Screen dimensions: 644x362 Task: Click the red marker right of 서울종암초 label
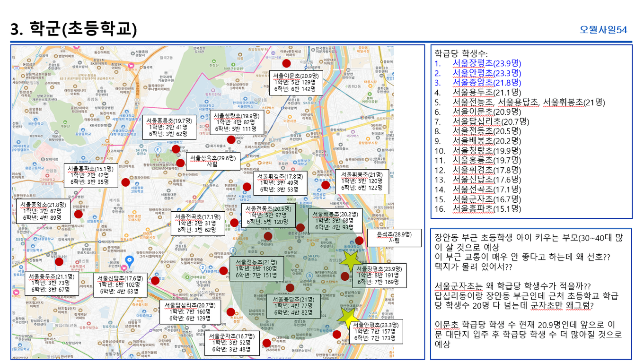pos(79,214)
